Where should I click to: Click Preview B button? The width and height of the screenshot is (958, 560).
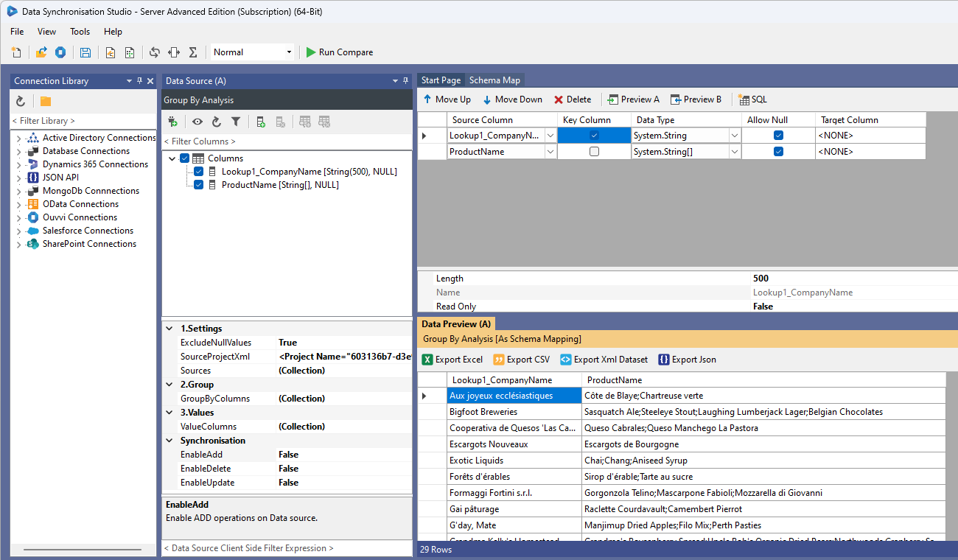(x=696, y=99)
